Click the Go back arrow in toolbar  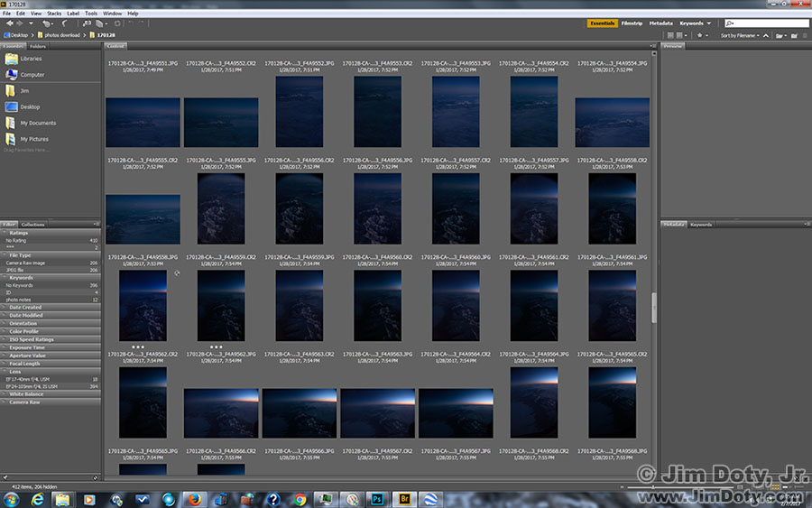[x=9, y=23]
